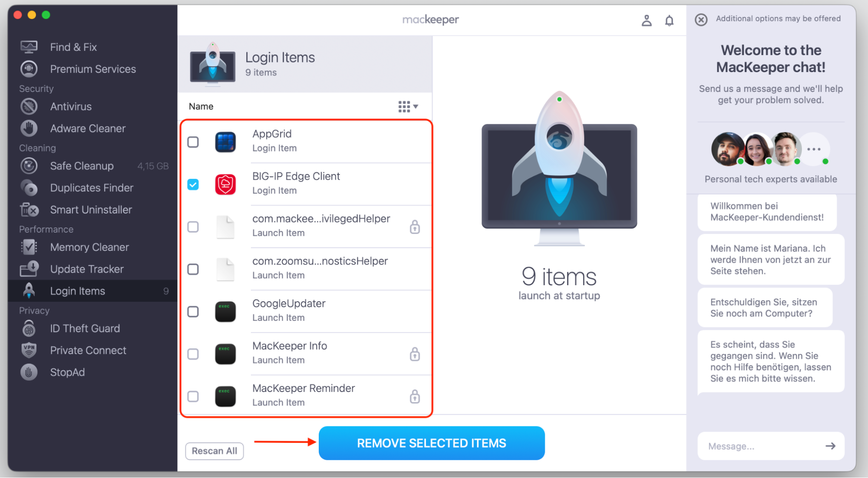Click the '9 items' header subtitle
Screen dimensions: 868x478
pos(261,73)
